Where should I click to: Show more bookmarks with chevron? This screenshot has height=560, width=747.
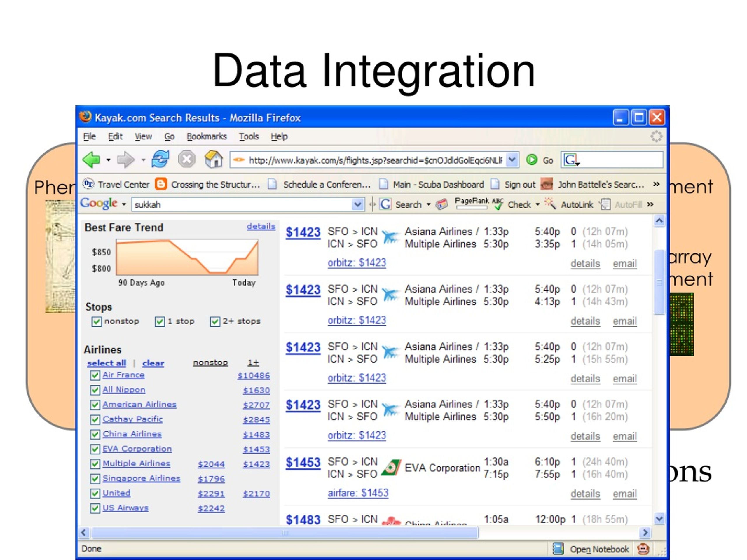pos(656,184)
